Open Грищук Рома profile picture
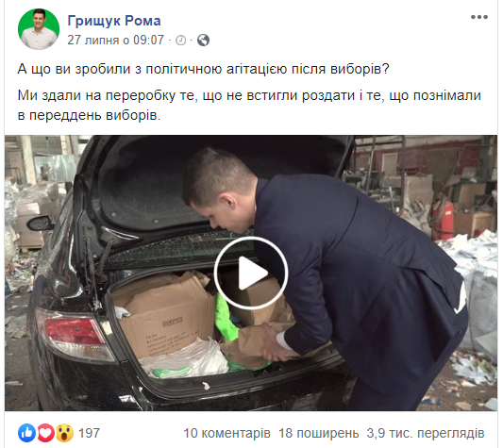The width and height of the screenshot is (503, 448). (39, 29)
